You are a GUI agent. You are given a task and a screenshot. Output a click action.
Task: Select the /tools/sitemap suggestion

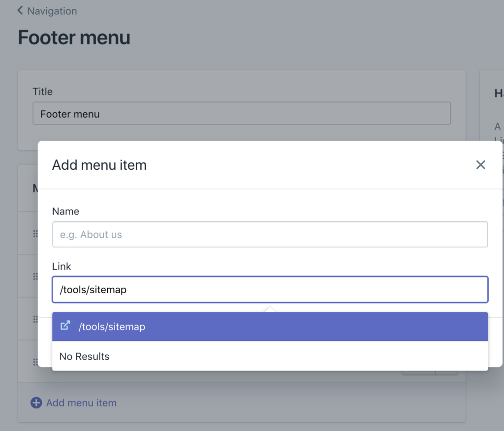click(270, 327)
